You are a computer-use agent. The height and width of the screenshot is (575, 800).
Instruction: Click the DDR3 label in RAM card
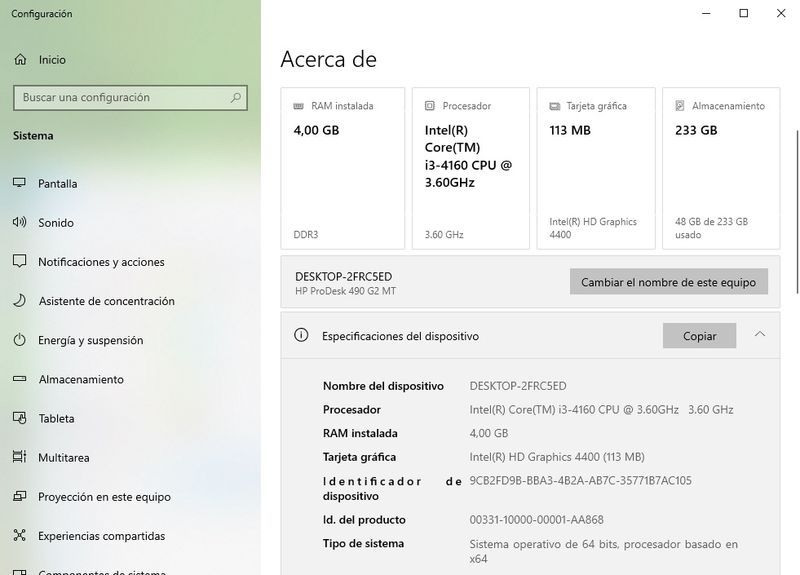click(x=306, y=235)
